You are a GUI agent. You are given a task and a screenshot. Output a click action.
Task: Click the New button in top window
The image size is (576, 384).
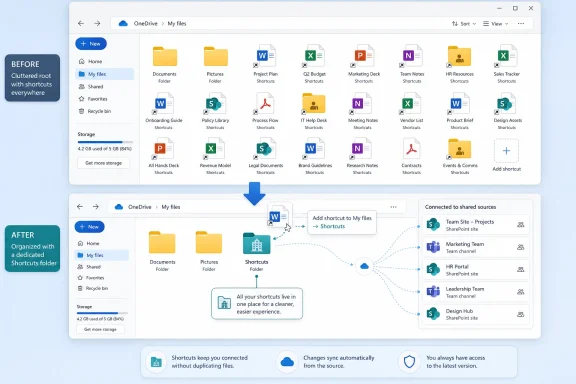91,44
